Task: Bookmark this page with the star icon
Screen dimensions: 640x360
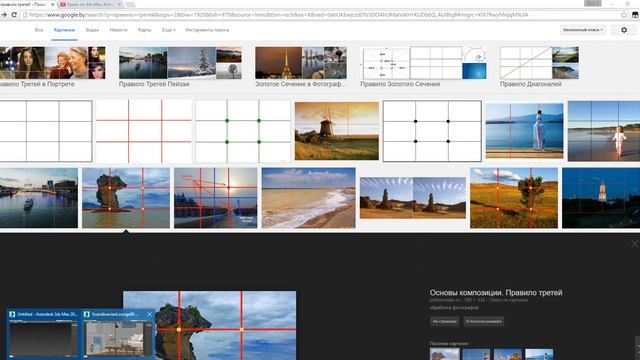Action: (624, 15)
